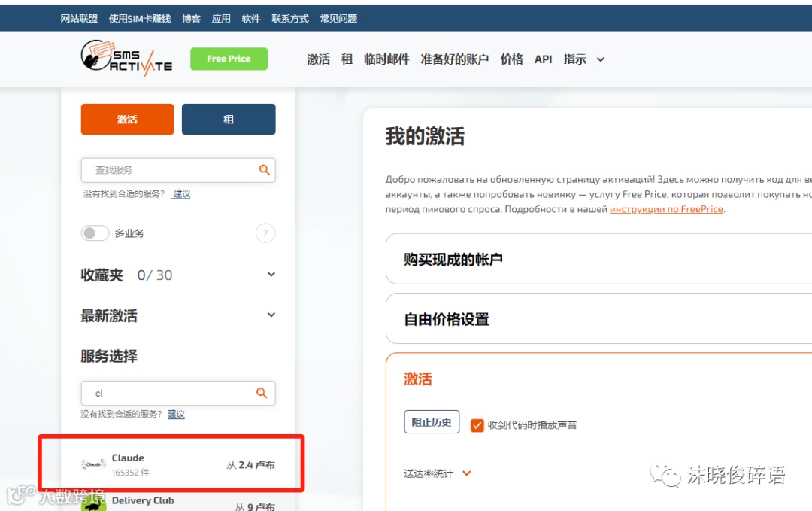Image resolution: width=812 pixels, height=511 pixels.
Task: Focus the service search field containing 'cl'
Action: pyautogui.click(x=178, y=393)
